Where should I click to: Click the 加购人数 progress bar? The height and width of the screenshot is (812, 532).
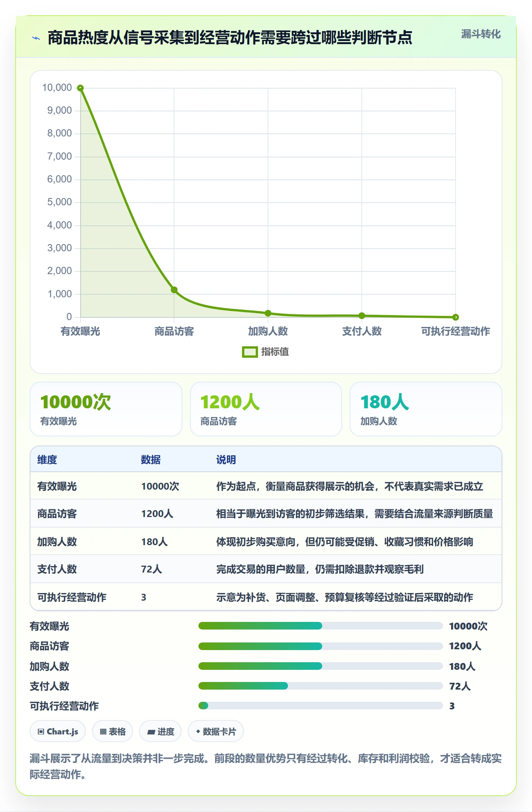pyautogui.click(x=321, y=666)
